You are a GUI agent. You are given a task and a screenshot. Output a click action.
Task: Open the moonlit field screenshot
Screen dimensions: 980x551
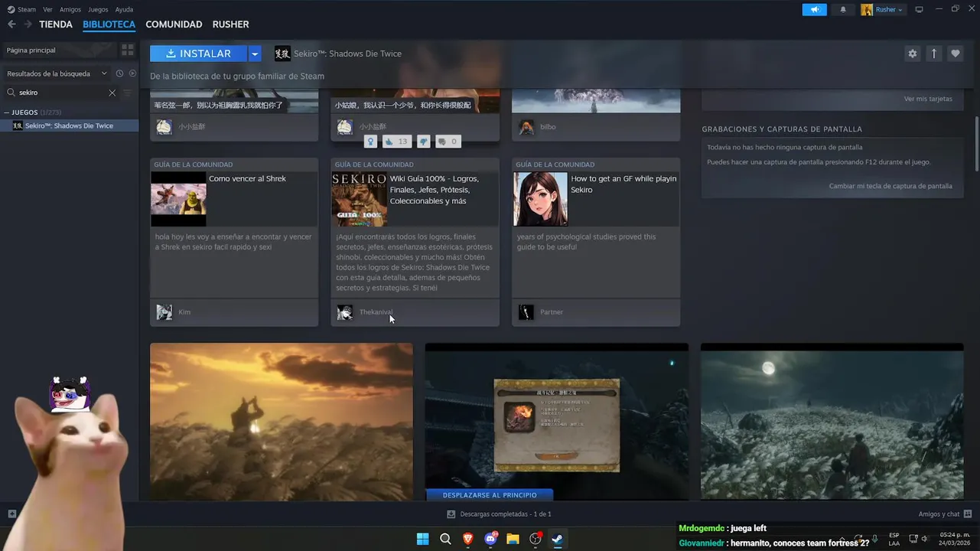pyautogui.click(x=832, y=422)
